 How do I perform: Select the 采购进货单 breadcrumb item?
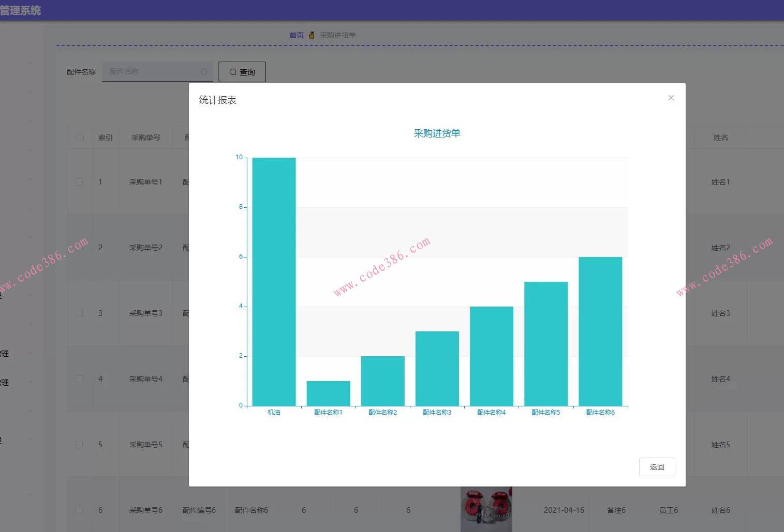pyautogui.click(x=337, y=35)
